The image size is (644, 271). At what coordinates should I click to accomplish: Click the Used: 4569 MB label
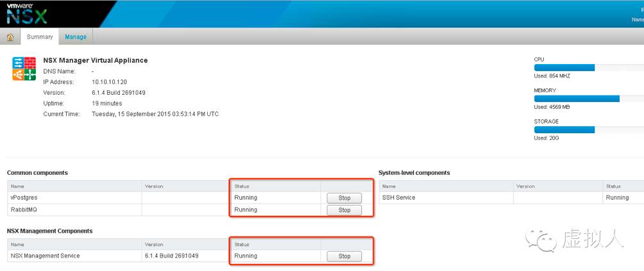click(552, 107)
